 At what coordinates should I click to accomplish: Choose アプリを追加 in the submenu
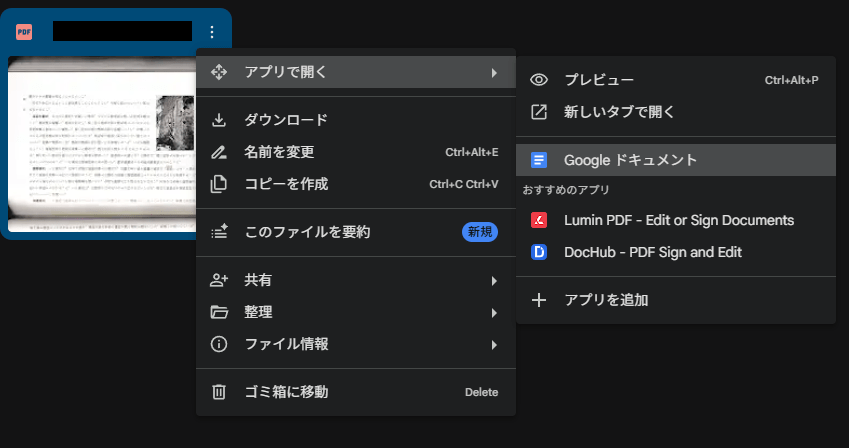tap(676, 300)
